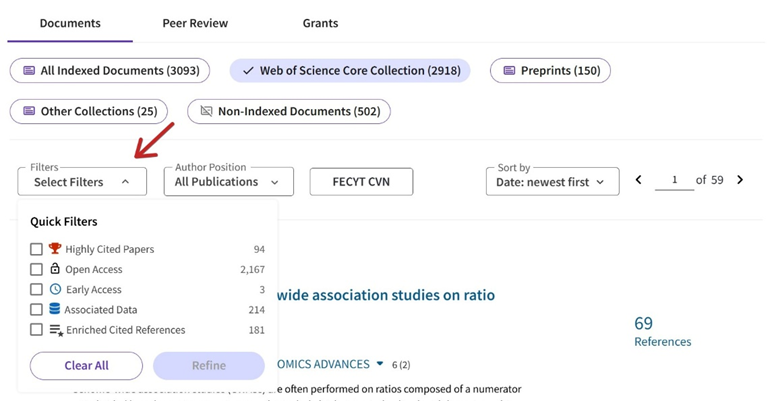
Task: Click the FECYT CVN button
Action: (x=361, y=182)
